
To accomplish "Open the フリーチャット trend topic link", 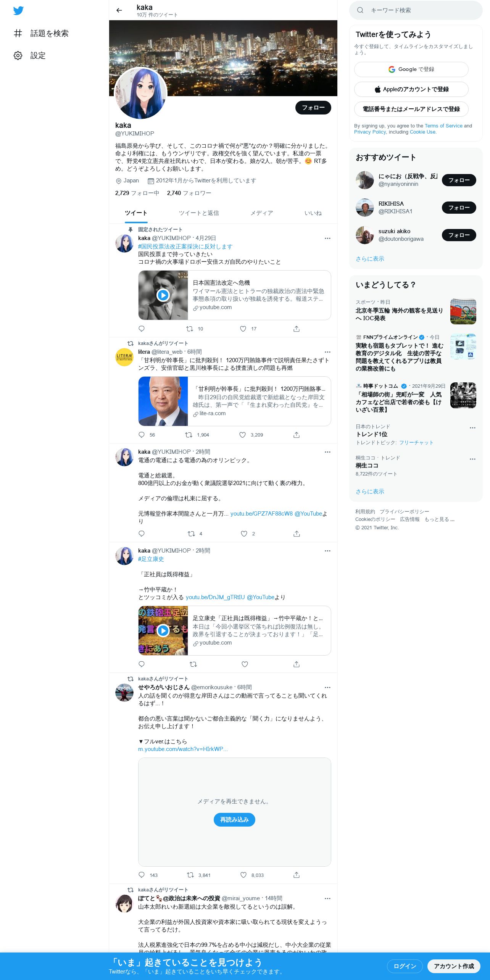I will tap(416, 443).
